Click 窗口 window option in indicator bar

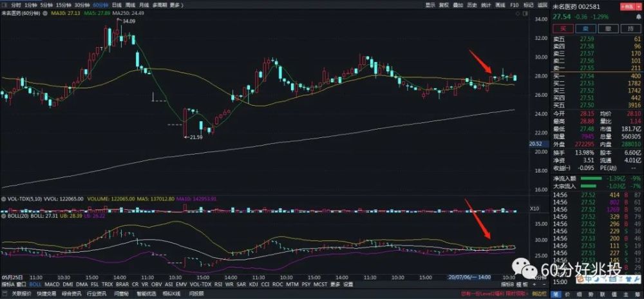point(21,284)
